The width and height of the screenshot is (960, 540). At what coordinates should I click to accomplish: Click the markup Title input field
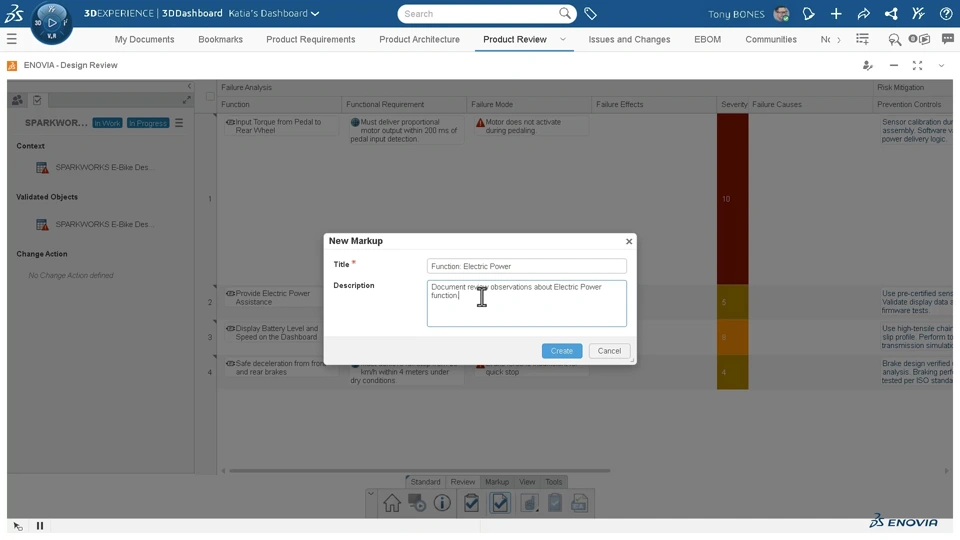(527, 266)
